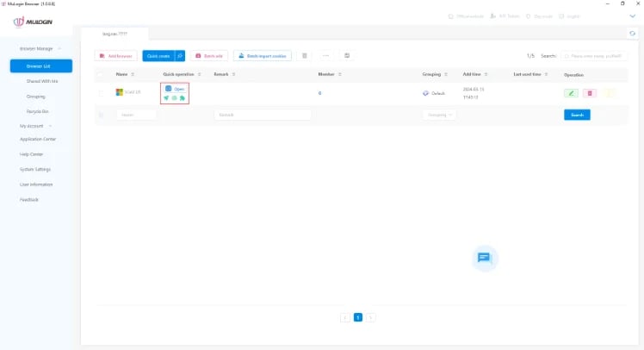This screenshot has width=644, height=350.
Task: Click the three-dots more options icon
Action: tap(325, 55)
